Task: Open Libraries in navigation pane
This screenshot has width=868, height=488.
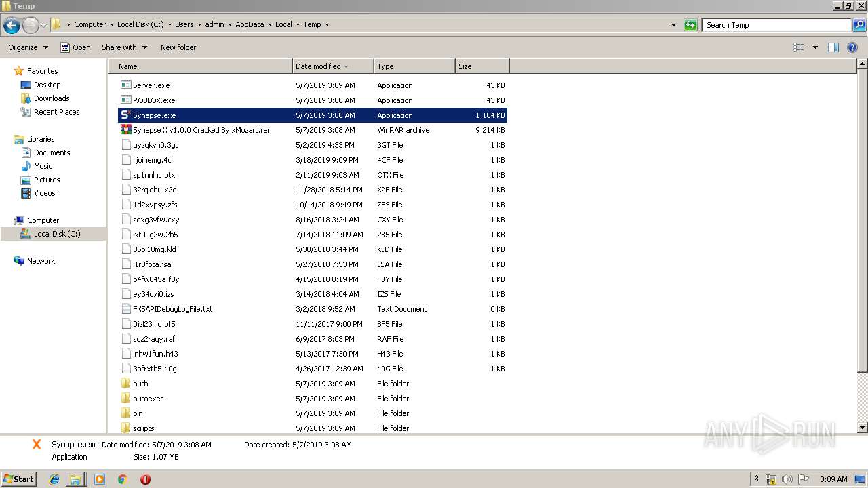Action: (x=41, y=139)
